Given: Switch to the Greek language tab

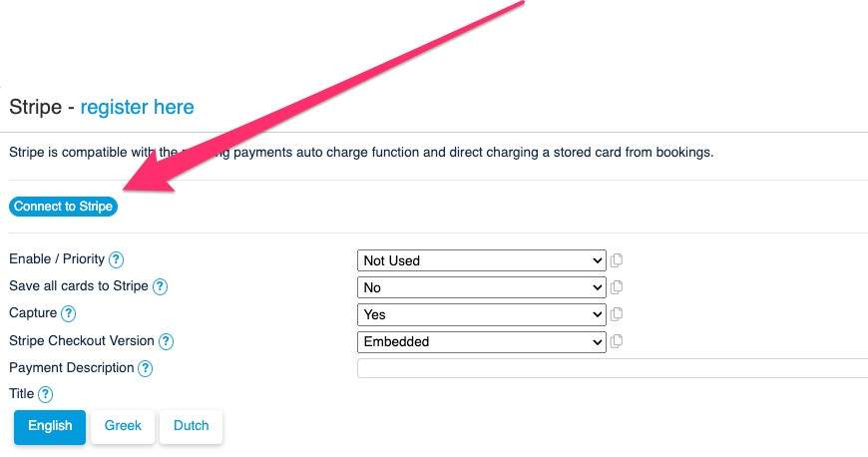Looking at the screenshot, I should coord(123,426).
